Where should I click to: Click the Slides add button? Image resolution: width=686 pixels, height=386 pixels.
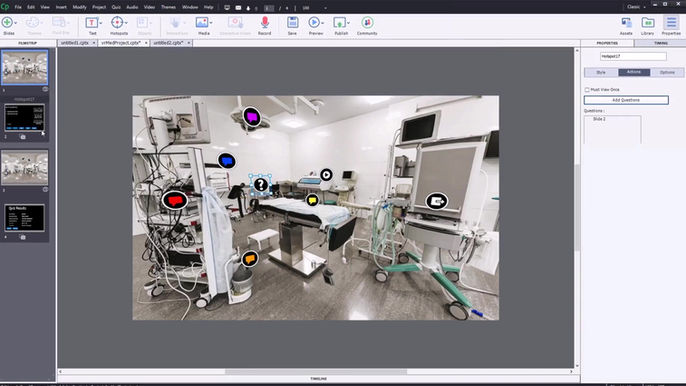click(7, 22)
